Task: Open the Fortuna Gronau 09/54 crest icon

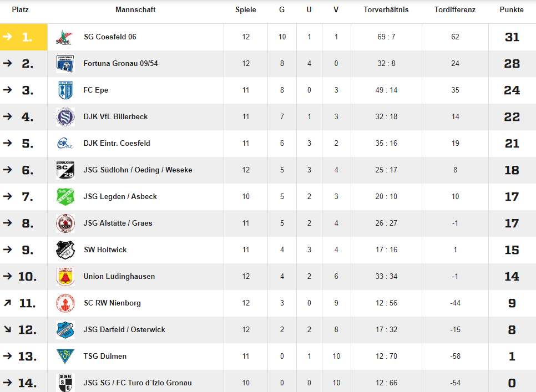Action: 65,64
